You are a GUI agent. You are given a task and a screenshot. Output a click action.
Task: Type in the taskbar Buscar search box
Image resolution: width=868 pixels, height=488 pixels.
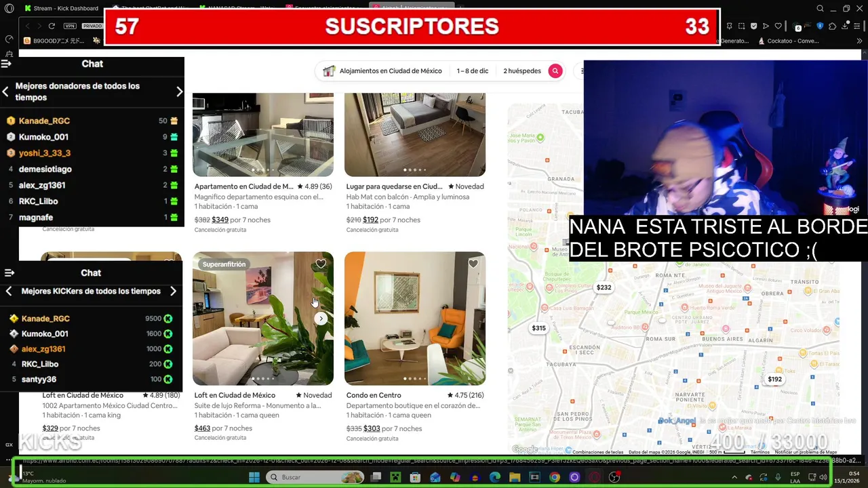[x=315, y=477]
